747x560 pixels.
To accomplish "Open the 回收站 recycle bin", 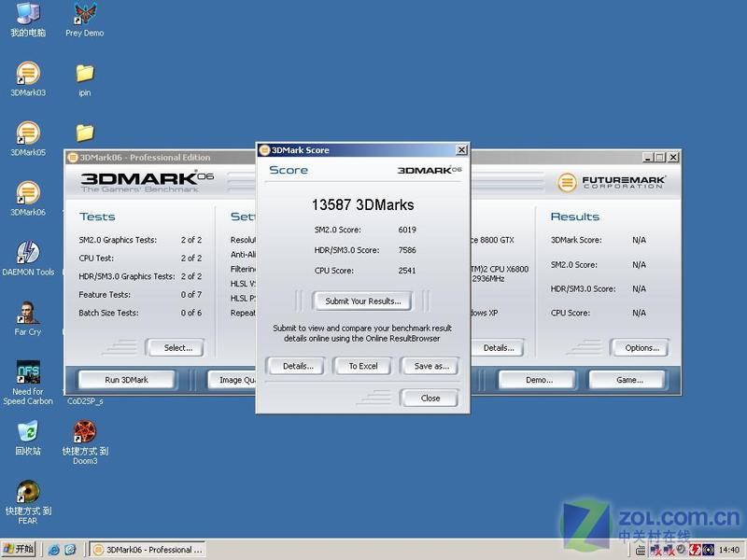I will coord(28,437).
